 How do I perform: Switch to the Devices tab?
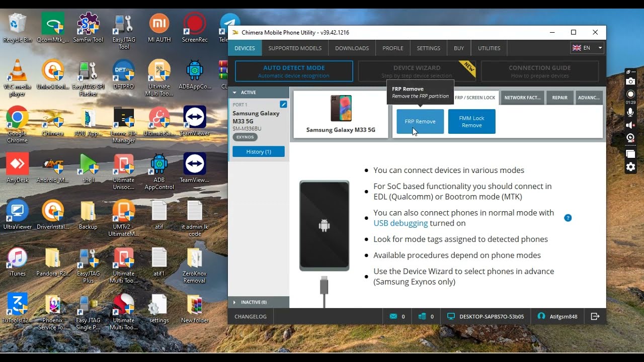pyautogui.click(x=245, y=48)
